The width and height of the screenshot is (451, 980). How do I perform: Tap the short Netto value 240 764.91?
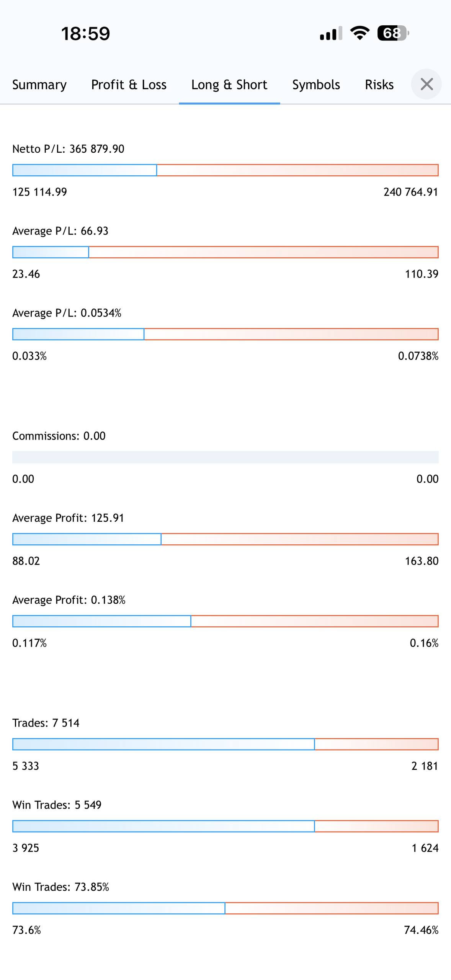click(410, 192)
